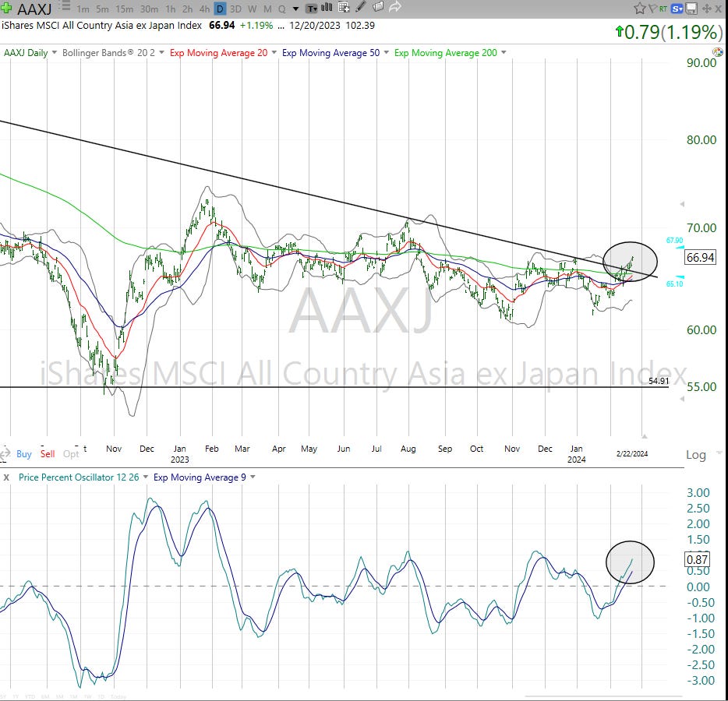Click the small triangle marker near 55.00
728x701 pixels.
pos(682,399)
